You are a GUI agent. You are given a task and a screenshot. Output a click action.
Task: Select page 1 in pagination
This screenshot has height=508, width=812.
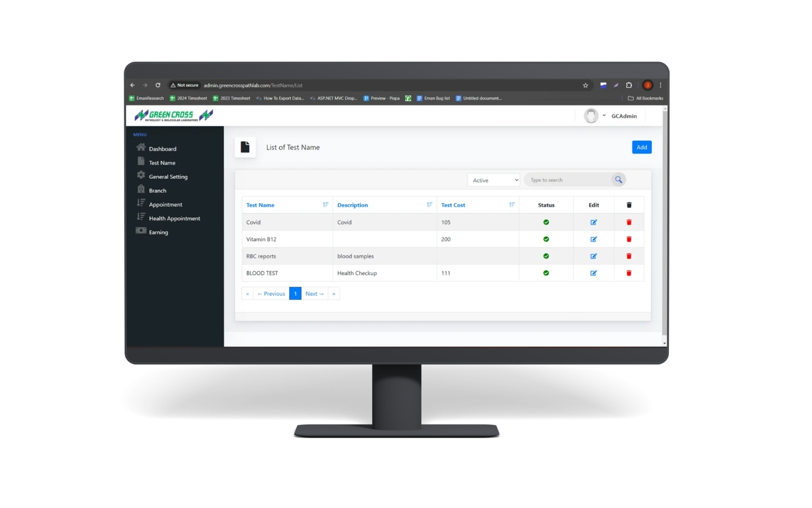click(295, 294)
